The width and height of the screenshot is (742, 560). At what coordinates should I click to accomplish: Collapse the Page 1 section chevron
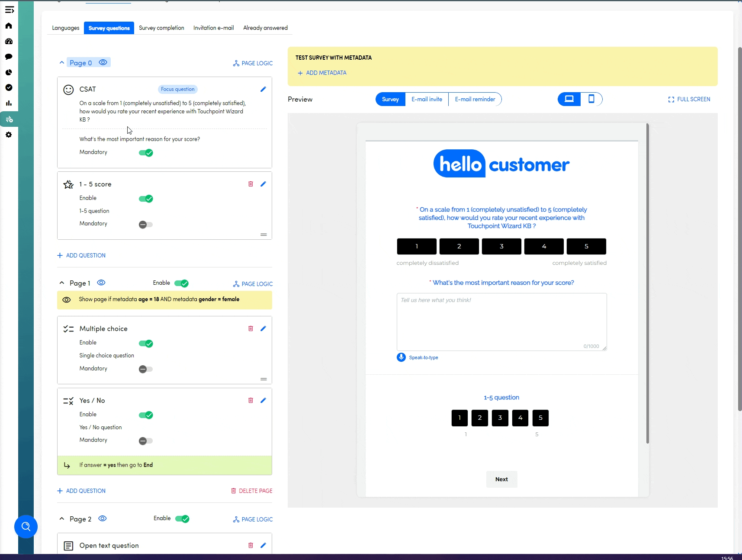[62, 283]
